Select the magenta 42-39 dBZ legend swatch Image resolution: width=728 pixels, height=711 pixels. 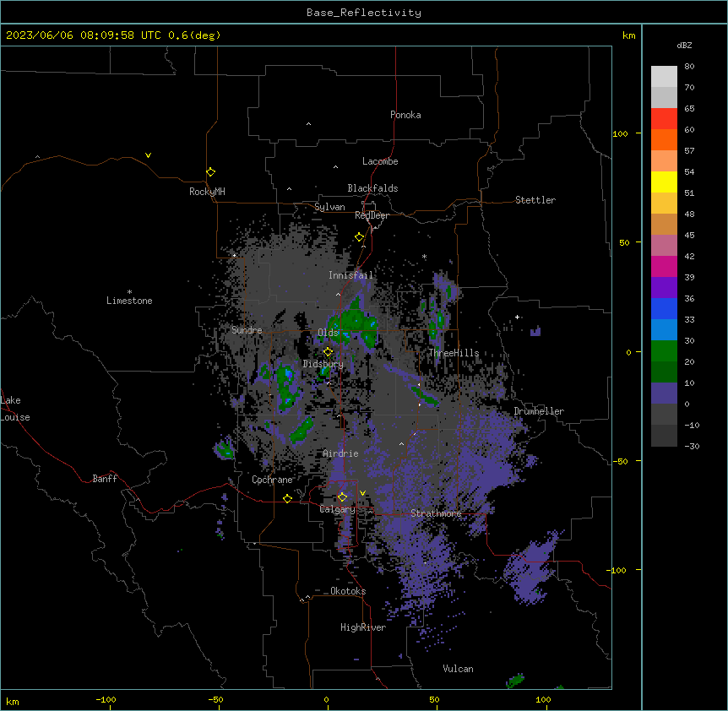pyautogui.click(x=664, y=266)
